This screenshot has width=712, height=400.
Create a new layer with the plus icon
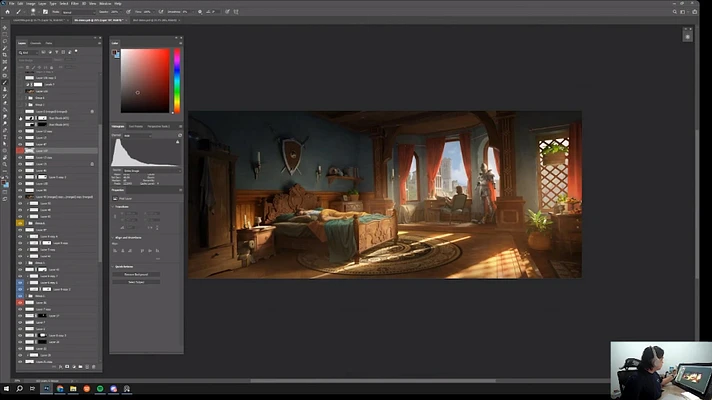click(x=87, y=367)
